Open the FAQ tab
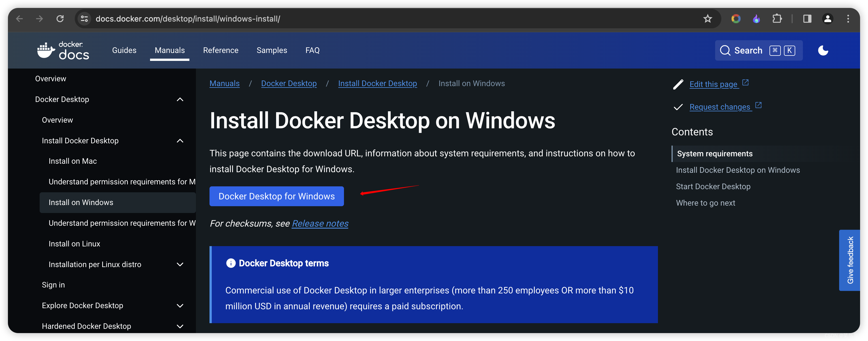The width and height of the screenshot is (868, 341). [312, 50]
